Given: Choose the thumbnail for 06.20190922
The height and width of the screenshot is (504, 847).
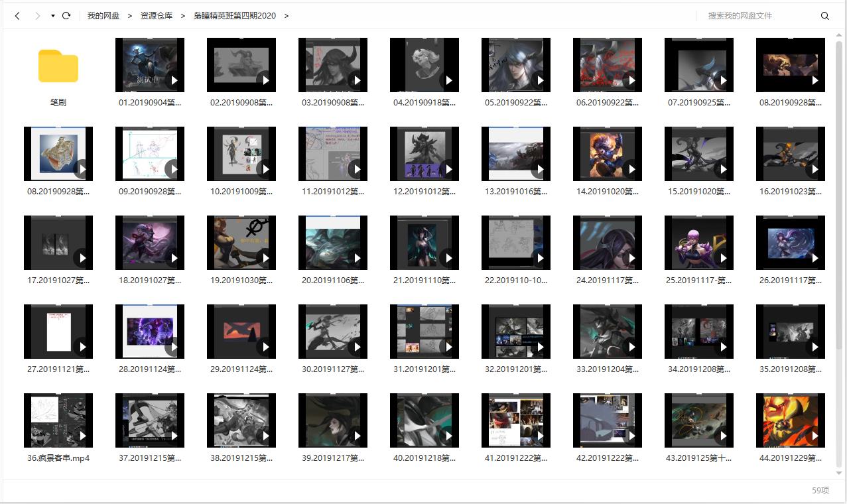Looking at the screenshot, I should click(x=608, y=64).
